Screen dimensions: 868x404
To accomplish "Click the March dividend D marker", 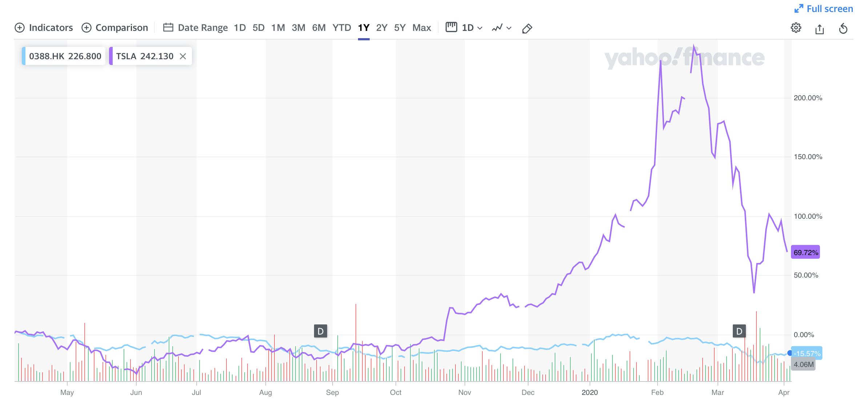I will tap(739, 331).
